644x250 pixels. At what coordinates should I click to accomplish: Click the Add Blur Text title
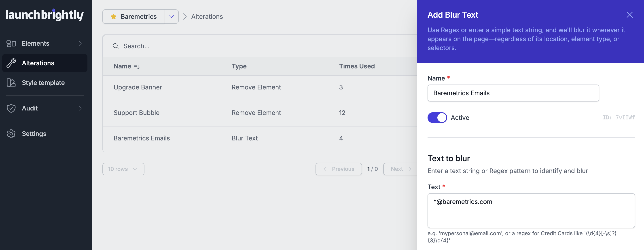(453, 15)
